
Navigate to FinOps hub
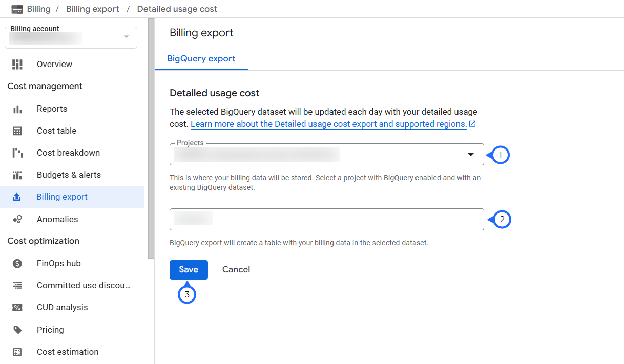pyautogui.click(x=72, y=263)
